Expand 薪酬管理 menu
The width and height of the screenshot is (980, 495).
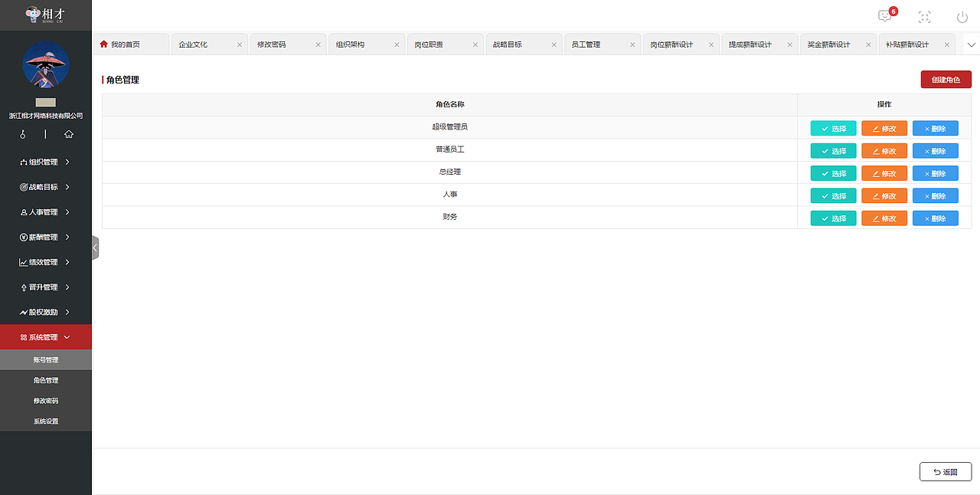tap(46, 237)
